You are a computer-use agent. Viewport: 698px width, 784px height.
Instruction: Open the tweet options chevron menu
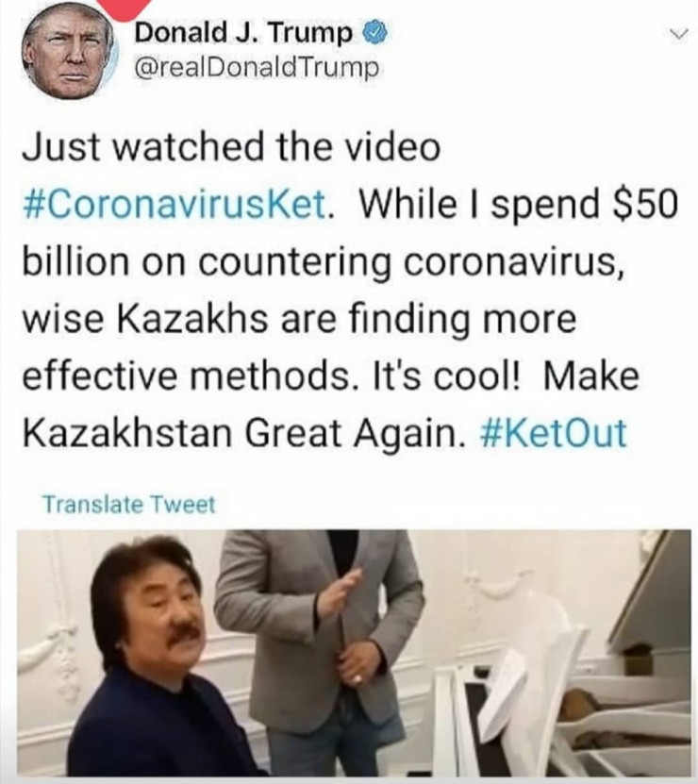(x=677, y=35)
